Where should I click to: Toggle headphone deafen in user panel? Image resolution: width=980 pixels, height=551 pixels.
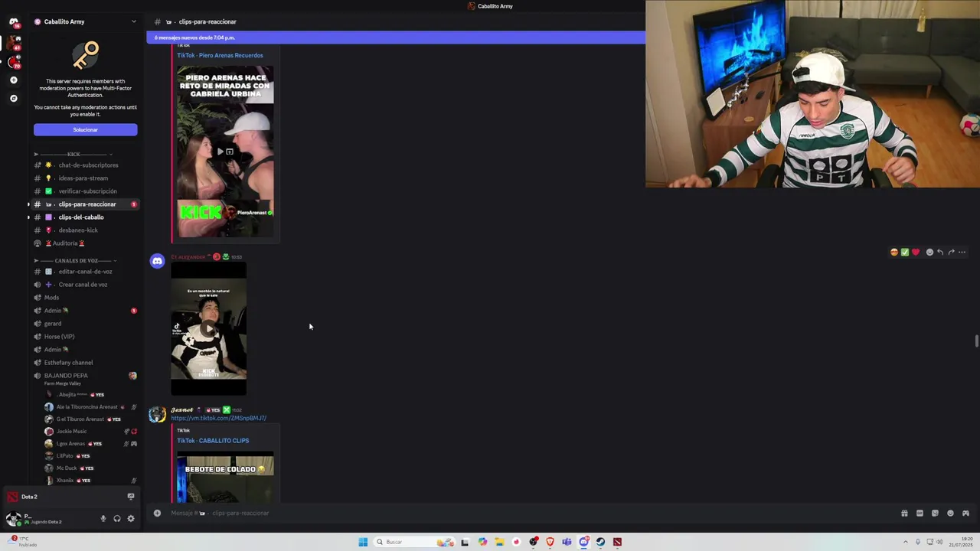pyautogui.click(x=117, y=519)
